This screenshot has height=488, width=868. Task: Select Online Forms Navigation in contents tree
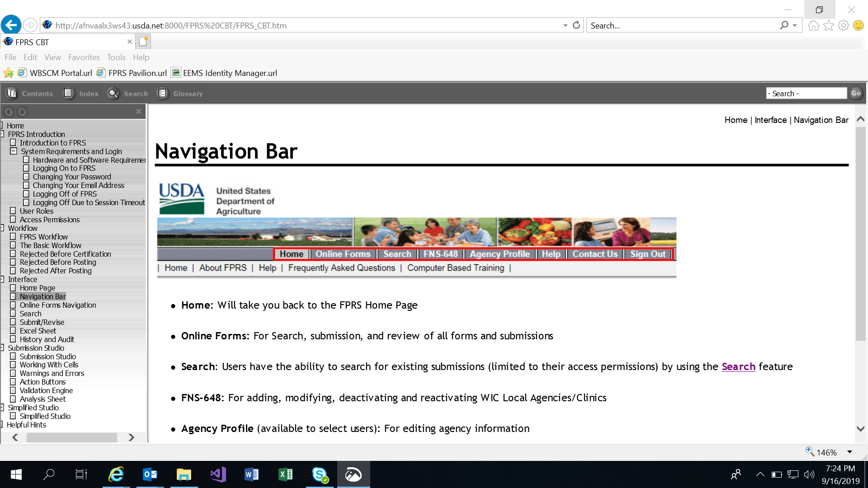point(58,305)
